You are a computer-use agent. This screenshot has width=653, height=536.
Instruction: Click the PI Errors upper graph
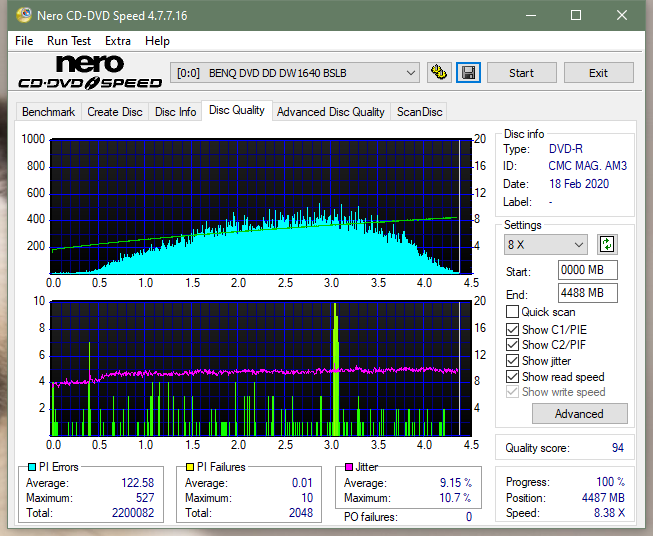click(x=261, y=206)
